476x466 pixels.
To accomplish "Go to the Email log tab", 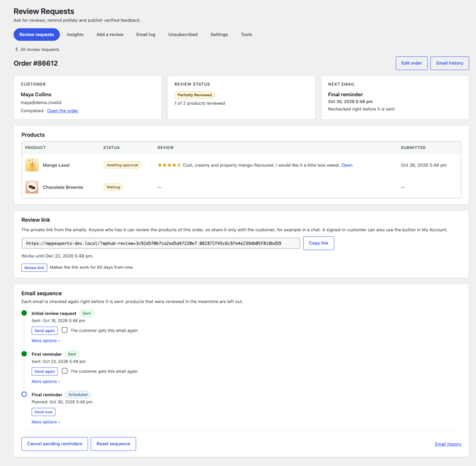I will pyautogui.click(x=146, y=35).
